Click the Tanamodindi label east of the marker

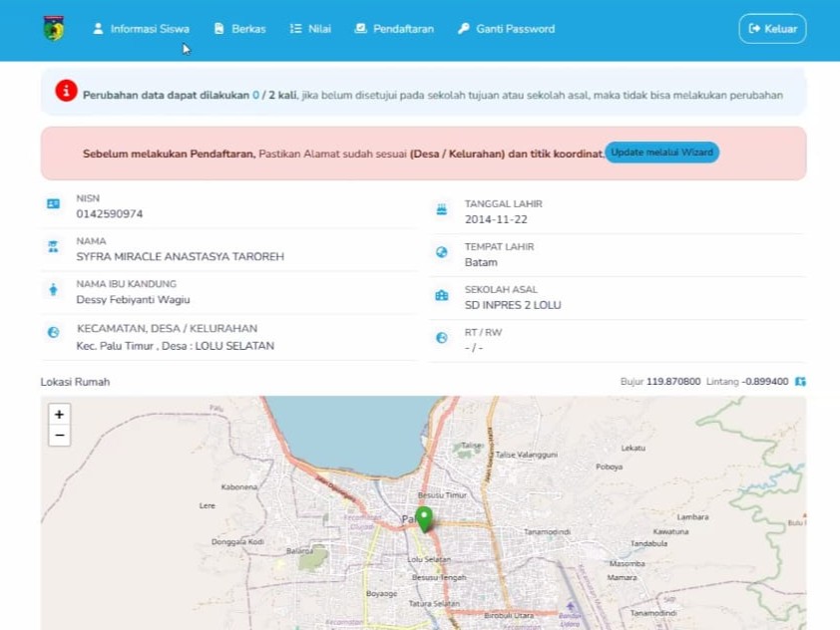(x=547, y=532)
